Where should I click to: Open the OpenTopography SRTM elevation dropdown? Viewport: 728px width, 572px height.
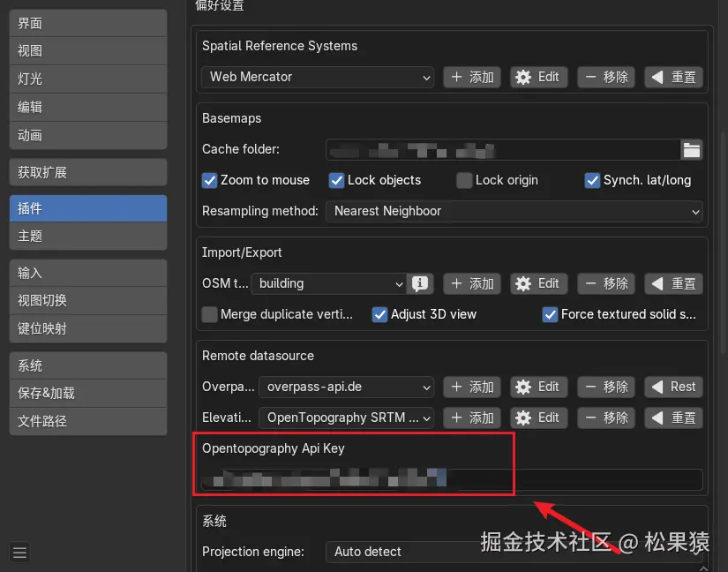[347, 418]
